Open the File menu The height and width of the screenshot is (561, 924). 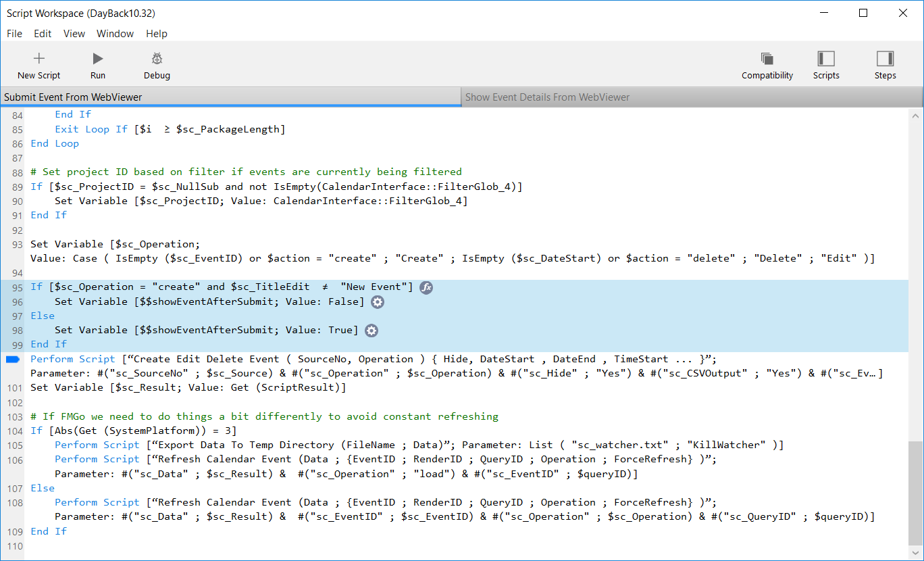point(14,34)
